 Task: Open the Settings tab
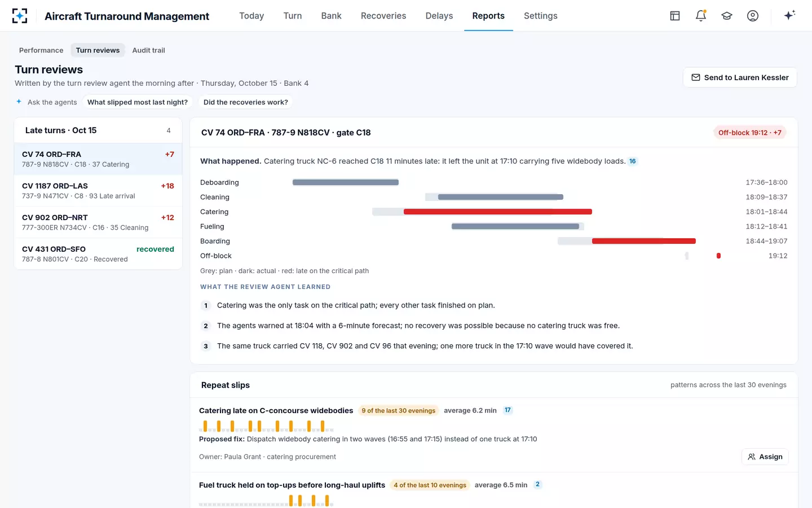click(541, 16)
